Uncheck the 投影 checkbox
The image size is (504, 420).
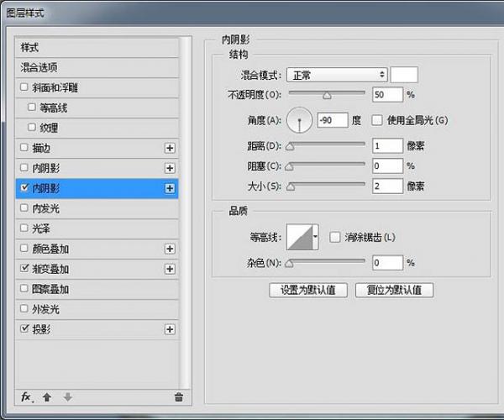pos(24,328)
